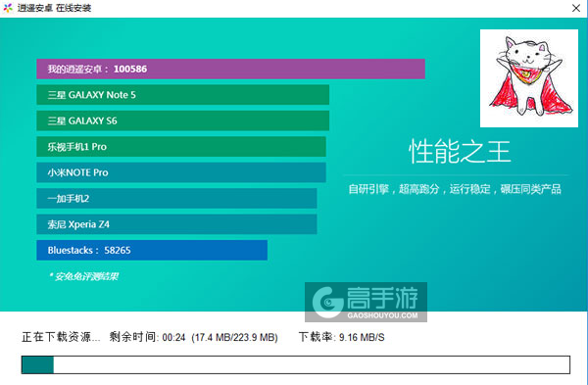The height and width of the screenshot is (385, 588).
Task: Close the 逍遥安卓 installer window
Action: coord(576,8)
